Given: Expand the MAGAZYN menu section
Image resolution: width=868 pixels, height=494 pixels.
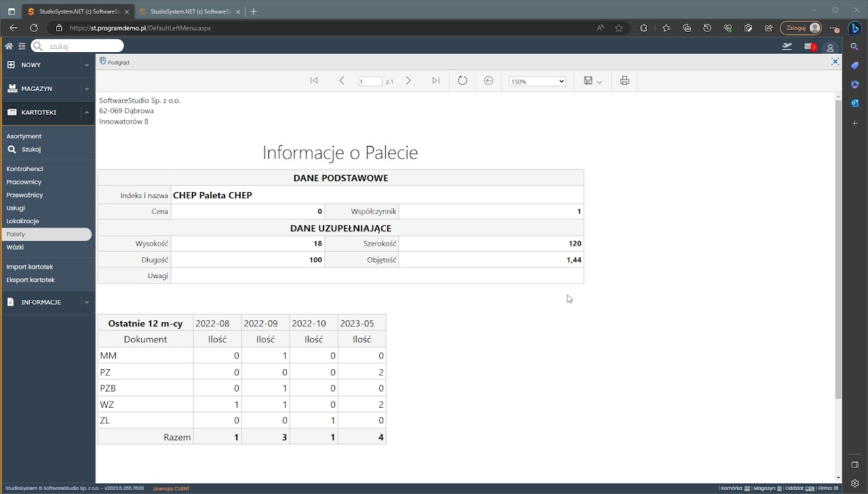Looking at the screenshot, I should (x=47, y=89).
